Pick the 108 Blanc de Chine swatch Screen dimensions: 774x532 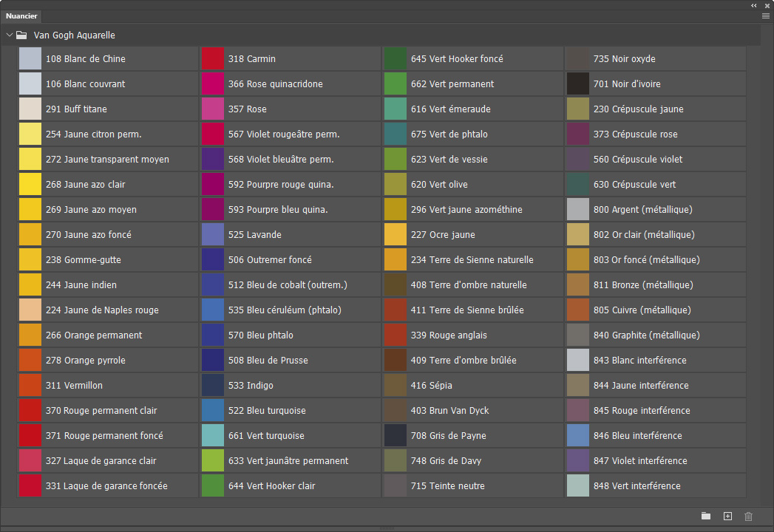pos(30,58)
